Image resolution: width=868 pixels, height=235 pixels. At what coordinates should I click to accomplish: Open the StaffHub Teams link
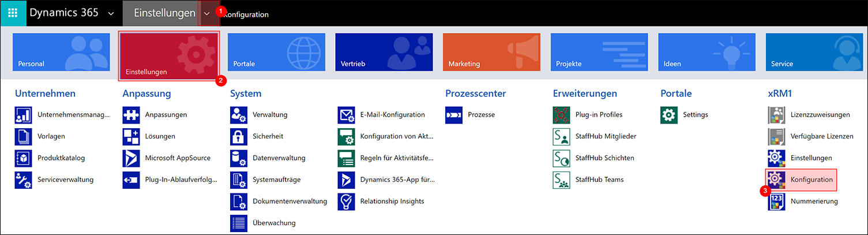click(599, 180)
